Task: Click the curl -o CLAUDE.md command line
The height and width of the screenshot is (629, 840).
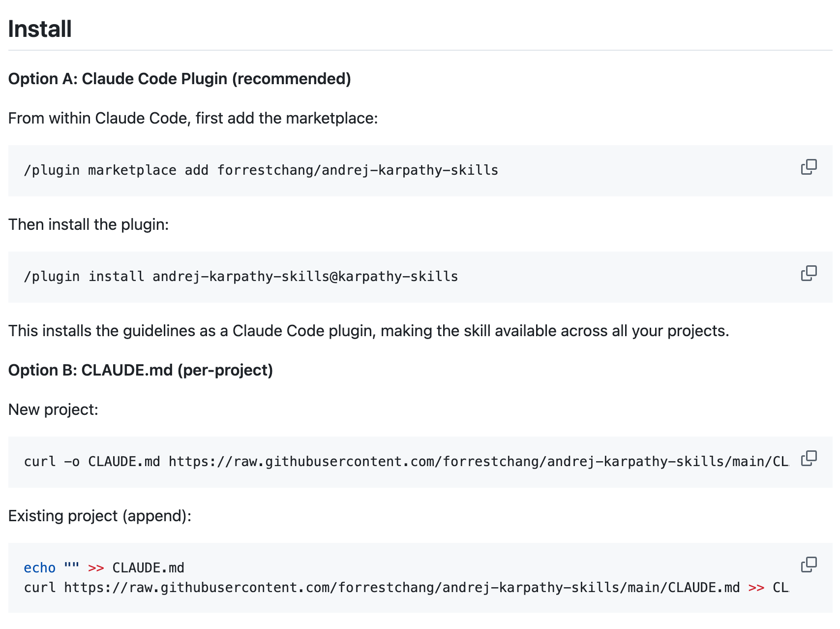Action: click(x=406, y=462)
